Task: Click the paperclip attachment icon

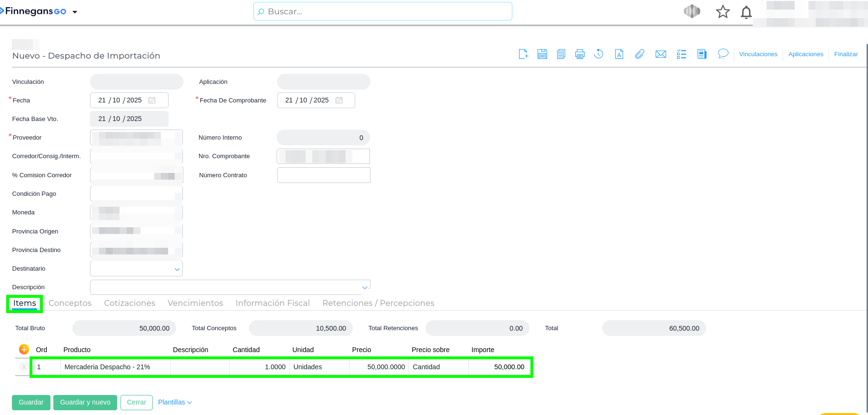Action: 639,54
